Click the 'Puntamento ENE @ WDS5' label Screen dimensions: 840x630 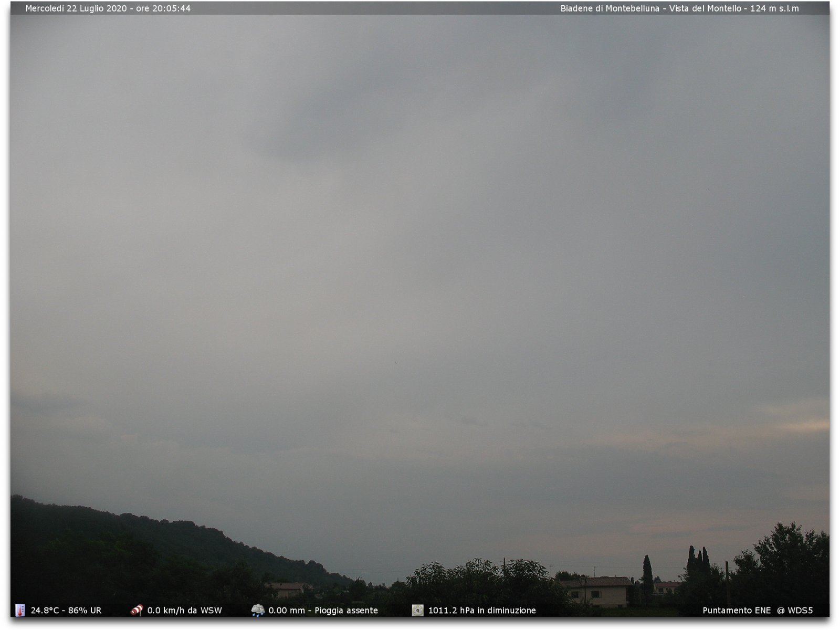[758, 611]
